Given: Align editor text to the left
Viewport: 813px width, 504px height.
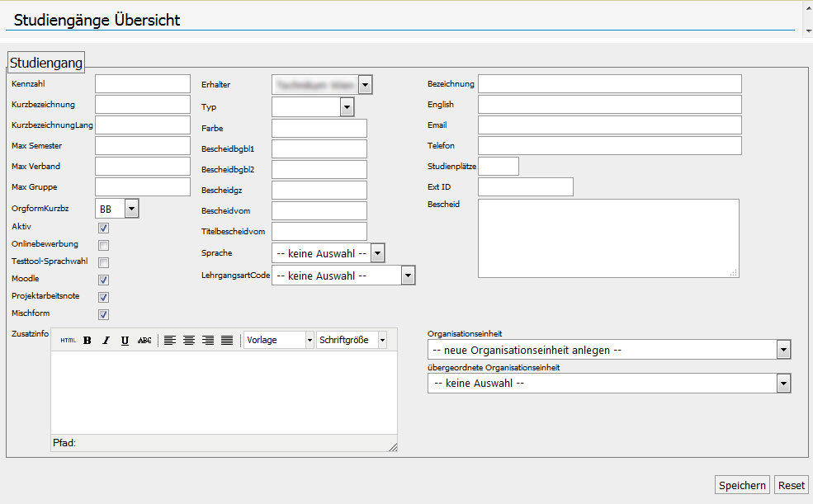Looking at the screenshot, I should [x=170, y=340].
